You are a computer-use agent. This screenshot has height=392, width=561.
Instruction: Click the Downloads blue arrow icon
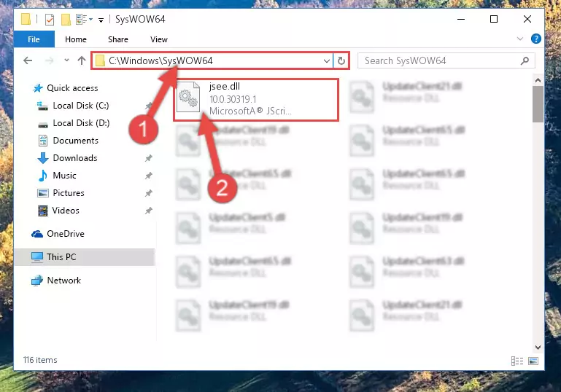pyautogui.click(x=42, y=158)
